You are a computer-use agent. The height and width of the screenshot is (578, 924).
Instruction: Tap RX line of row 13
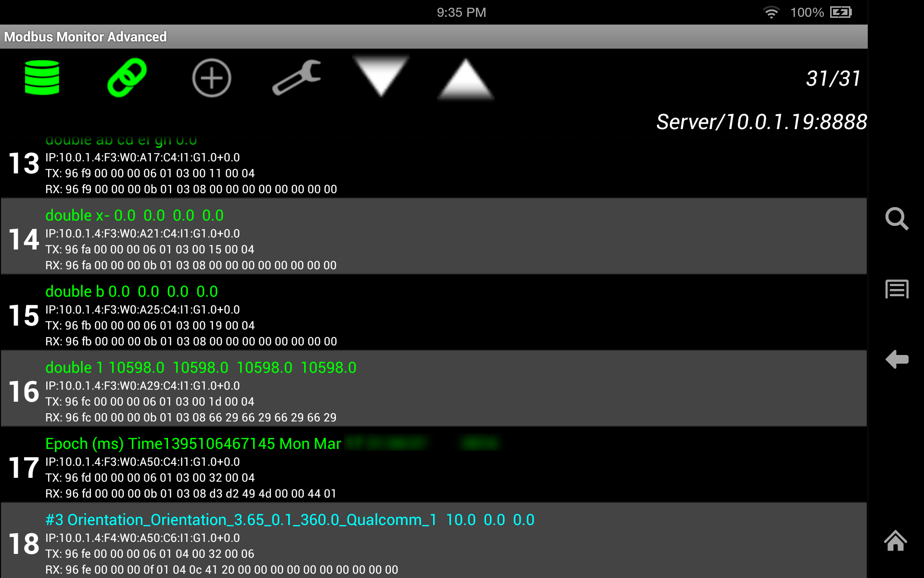coord(191,189)
